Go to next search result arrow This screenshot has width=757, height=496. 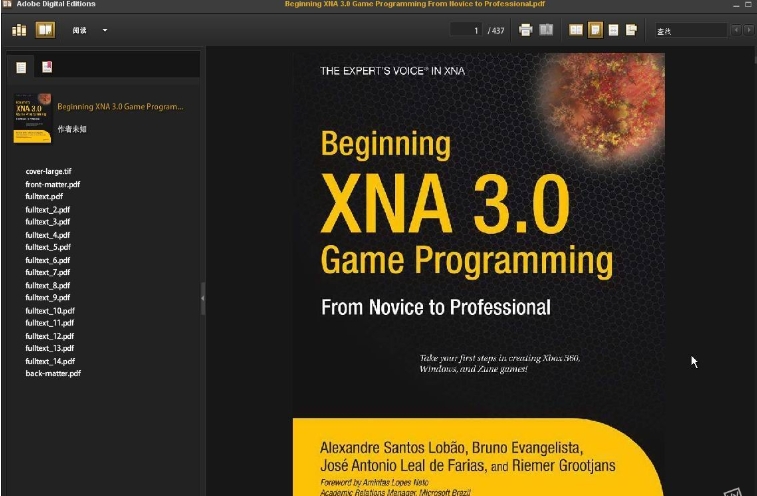click(748, 30)
